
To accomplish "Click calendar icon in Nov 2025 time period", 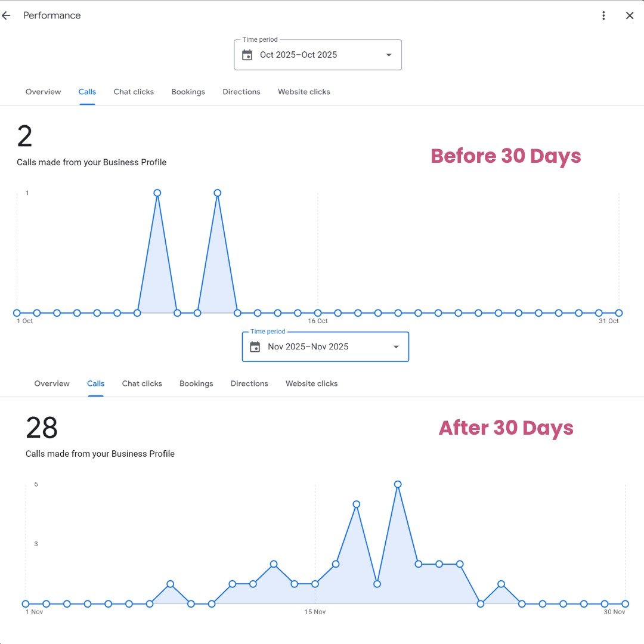I will pos(255,347).
